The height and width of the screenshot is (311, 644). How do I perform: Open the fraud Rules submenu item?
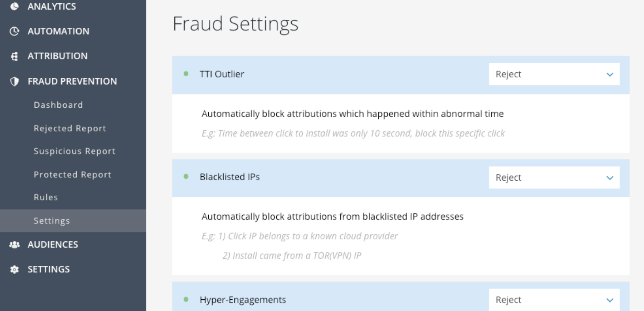[46, 197]
